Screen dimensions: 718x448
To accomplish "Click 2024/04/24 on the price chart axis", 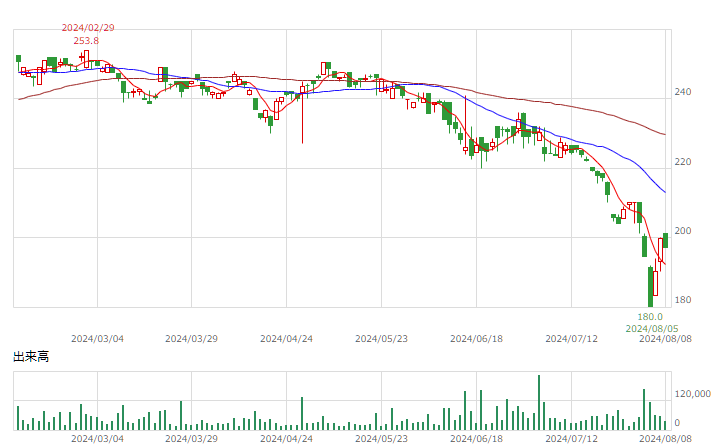I will [x=286, y=339].
